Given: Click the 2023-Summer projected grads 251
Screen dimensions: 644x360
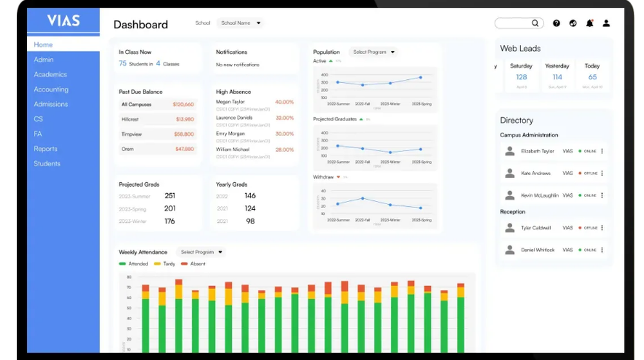Looking at the screenshot, I should tap(169, 196).
